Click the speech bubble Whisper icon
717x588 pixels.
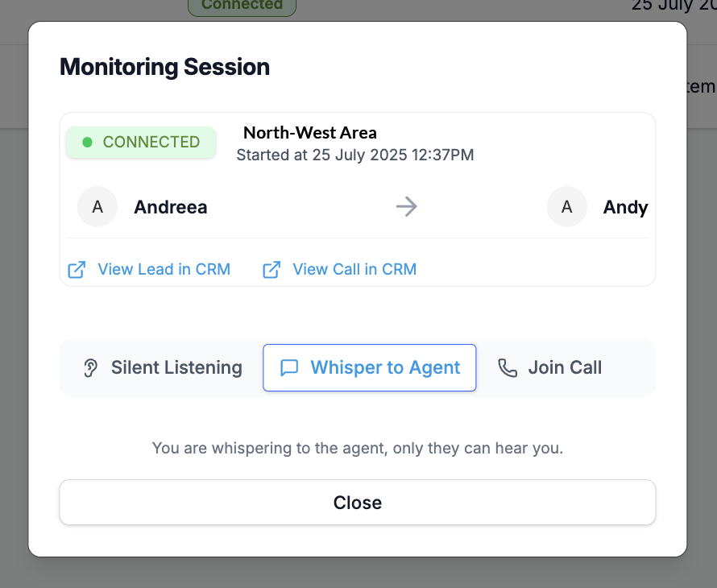[x=289, y=368]
